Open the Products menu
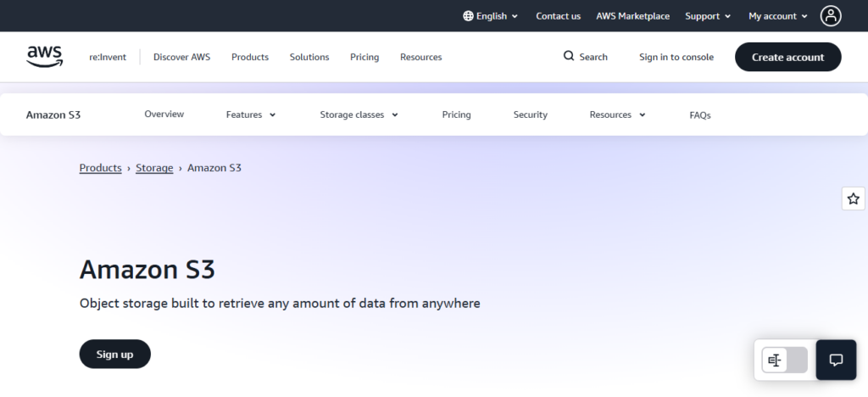Viewport: 868px width, 397px height. click(250, 57)
